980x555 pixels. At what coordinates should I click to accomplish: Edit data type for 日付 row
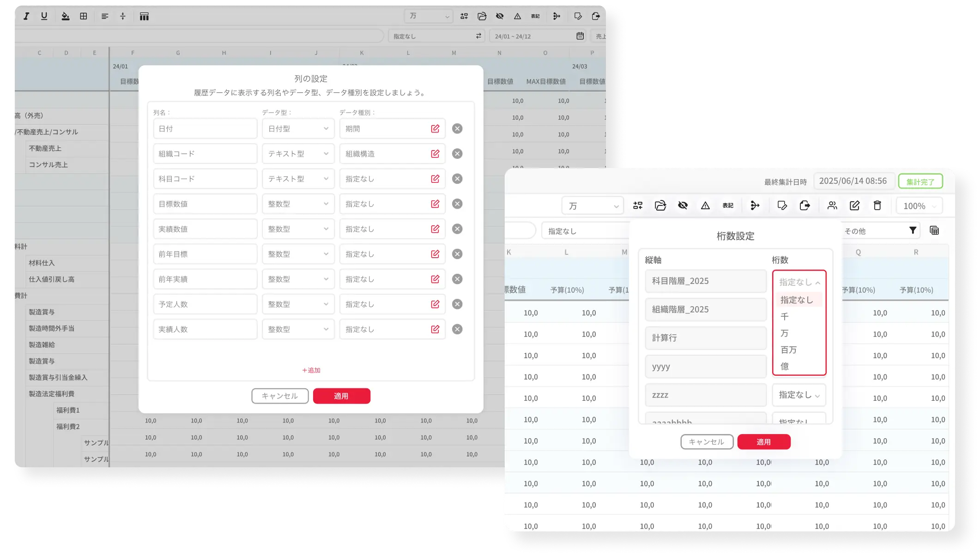coord(435,129)
